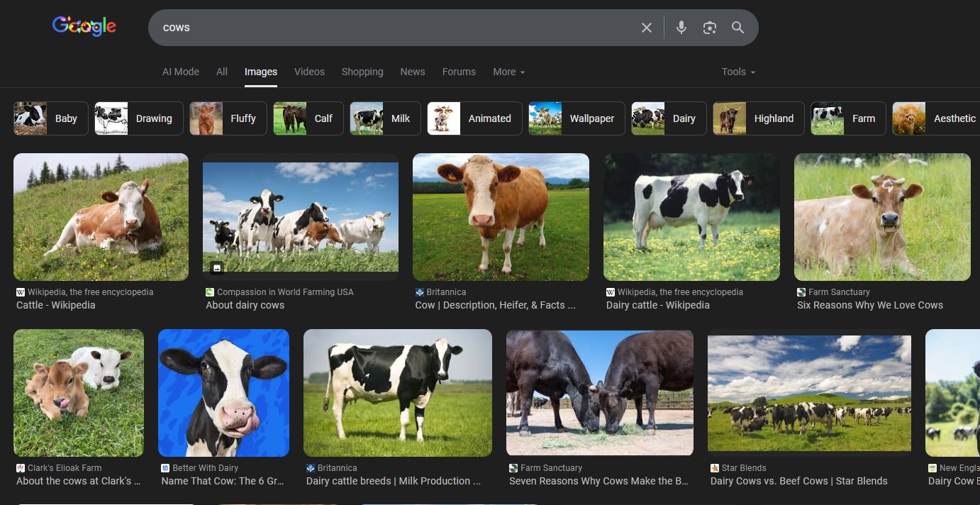
Task: Open the blue background cow thumbnail
Action: tap(223, 392)
